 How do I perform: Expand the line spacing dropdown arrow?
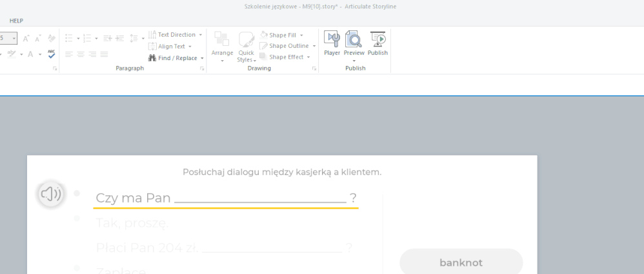143,39
